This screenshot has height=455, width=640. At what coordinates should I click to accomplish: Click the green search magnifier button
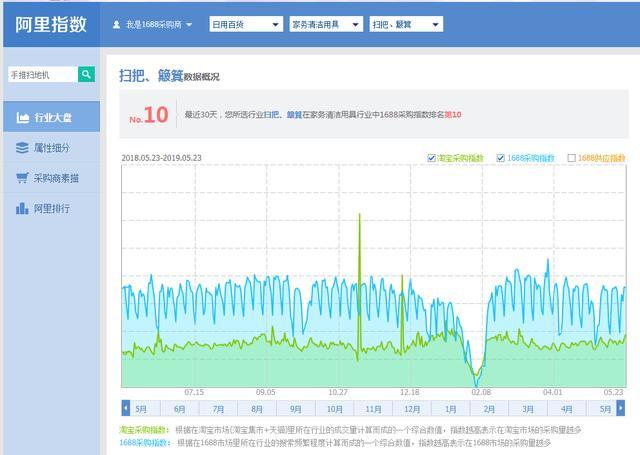(86, 74)
